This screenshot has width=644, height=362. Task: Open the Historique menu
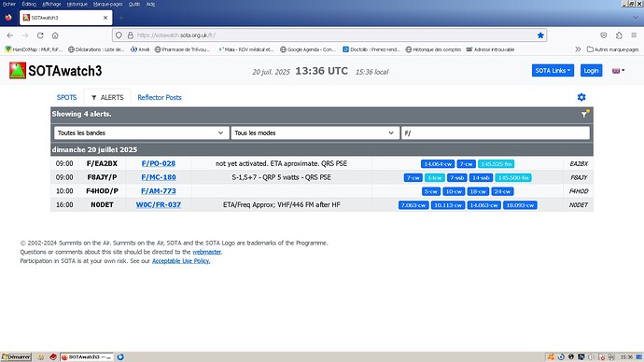click(77, 4)
